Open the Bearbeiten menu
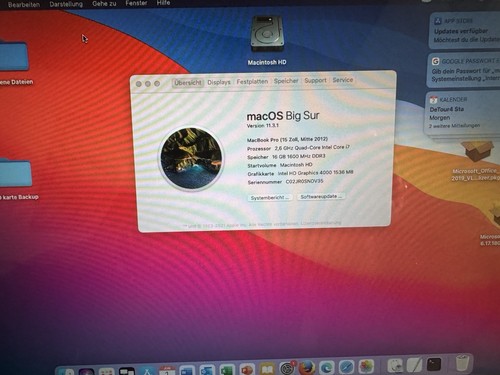The height and width of the screenshot is (375, 500). point(24,5)
